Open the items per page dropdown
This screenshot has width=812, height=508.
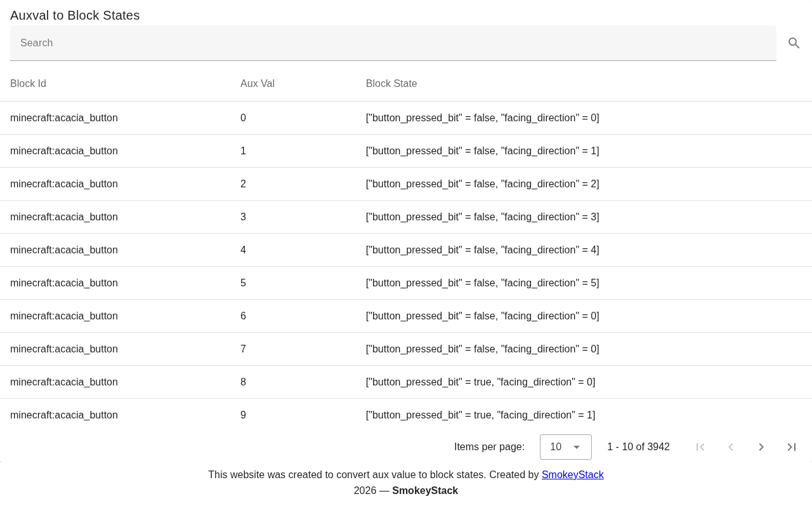click(565, 447)
